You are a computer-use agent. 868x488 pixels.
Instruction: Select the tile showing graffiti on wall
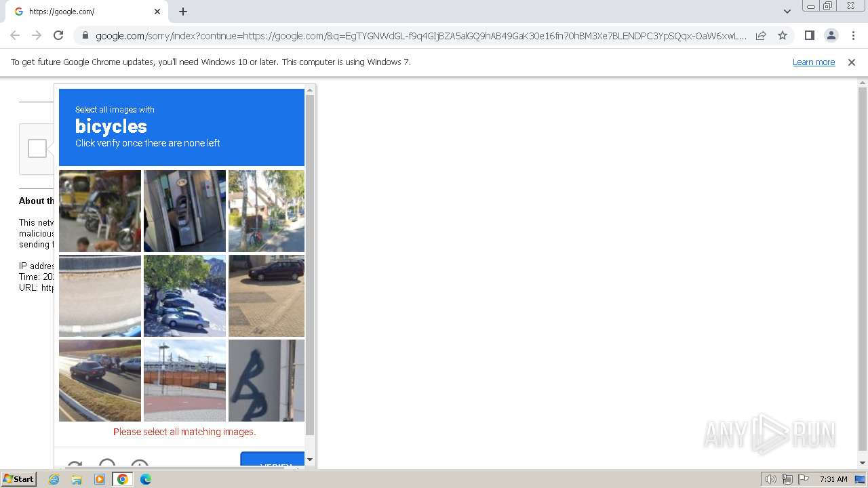point(267,380)
